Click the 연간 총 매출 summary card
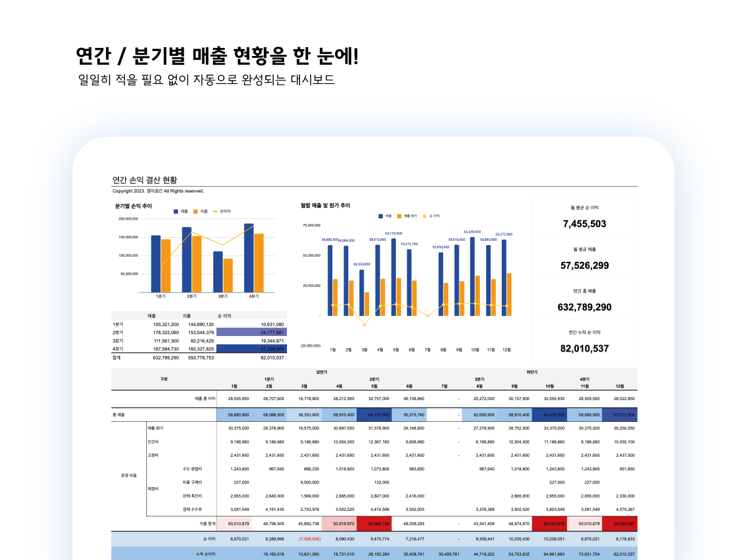 584,299
